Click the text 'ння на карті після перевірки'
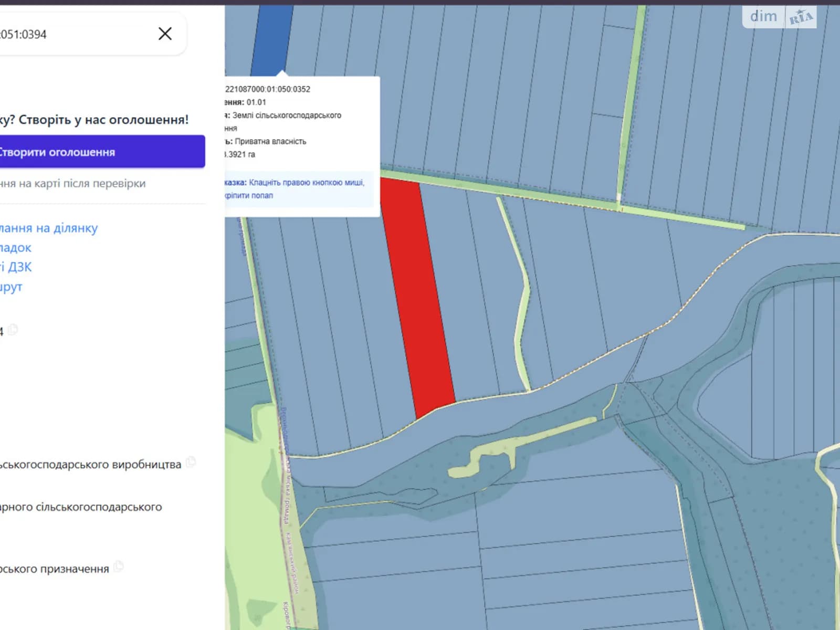840x630 pixels. pos(73,183)
